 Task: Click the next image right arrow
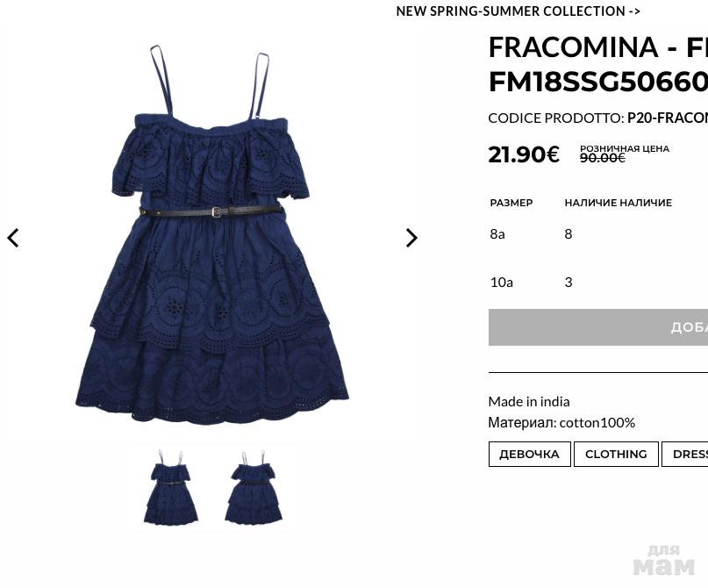411,238
